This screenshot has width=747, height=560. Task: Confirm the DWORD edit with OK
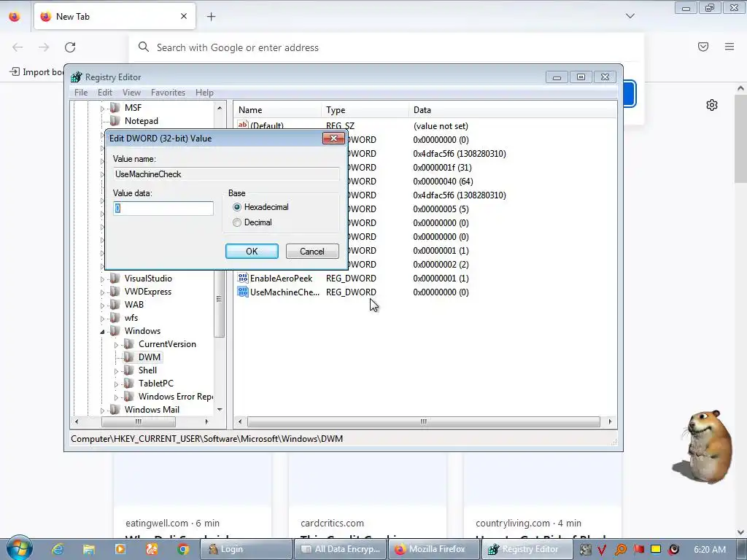(x=252, y=252)
